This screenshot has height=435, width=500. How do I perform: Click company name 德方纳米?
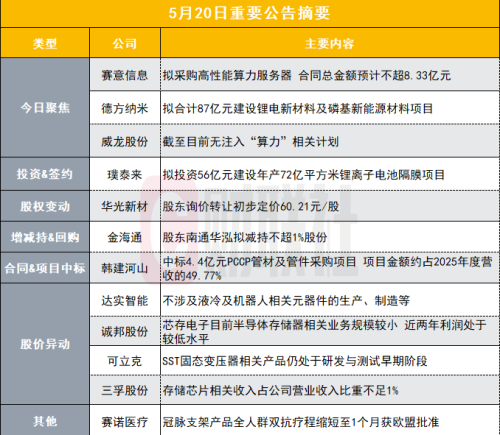(x=125, y=108)
